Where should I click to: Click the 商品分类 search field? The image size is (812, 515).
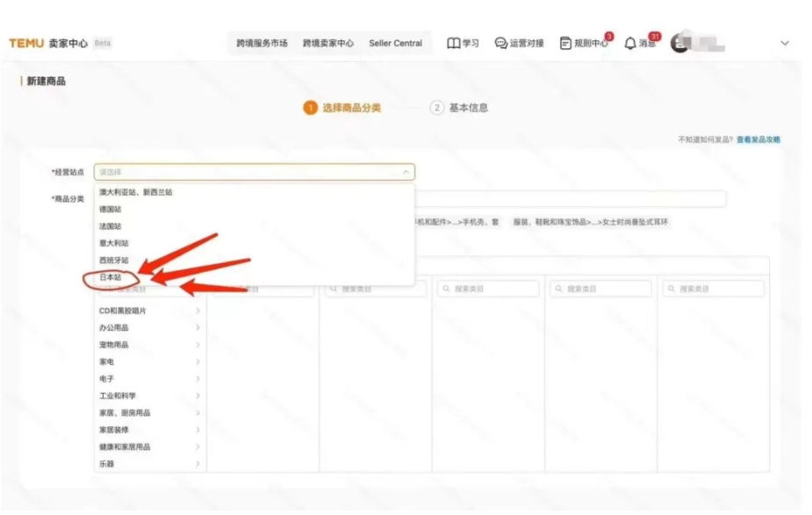(x=571, y=199)
